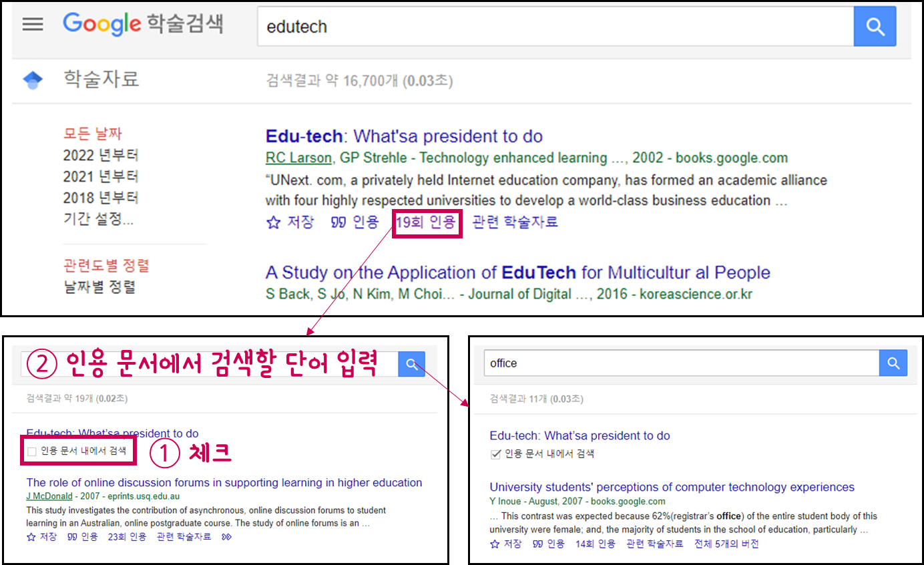924x565 pixels.
Task: Click the search field containing 'office'
Action: tap(682, 363)
